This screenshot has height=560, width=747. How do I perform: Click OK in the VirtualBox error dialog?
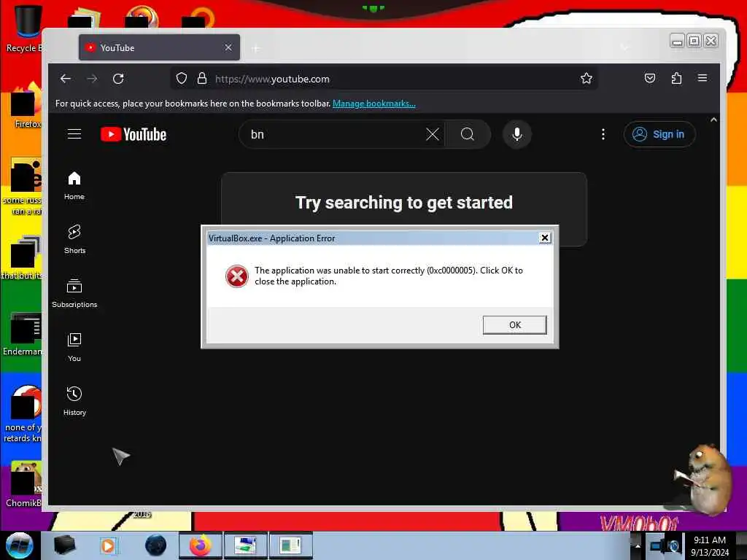point(514,324)
